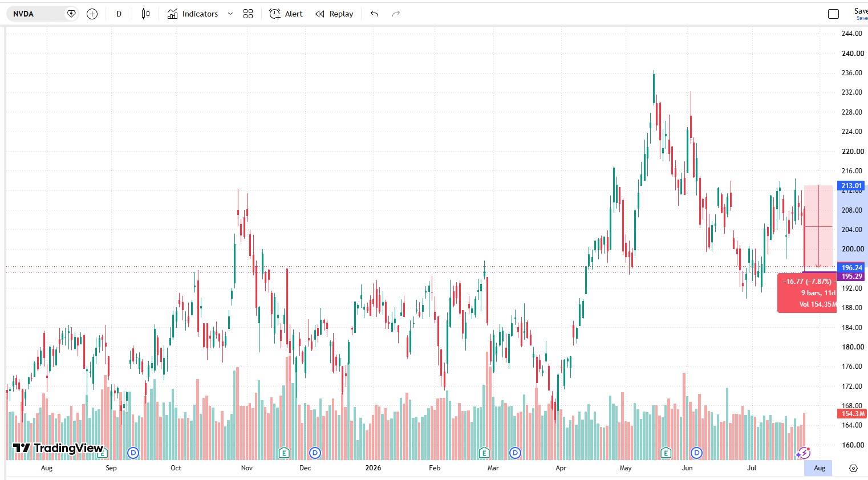868x480 pixels.
Task: Click the TradingView logo
Action: point(58,448)
